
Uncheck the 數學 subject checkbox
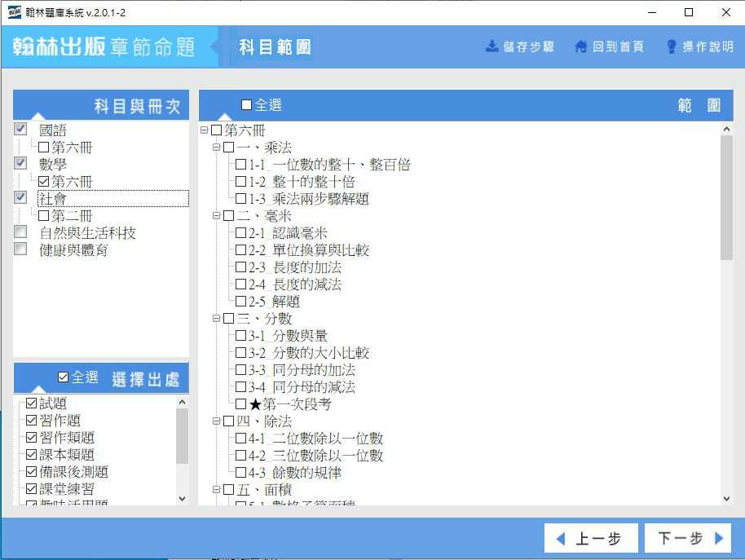tap(20, 163)
